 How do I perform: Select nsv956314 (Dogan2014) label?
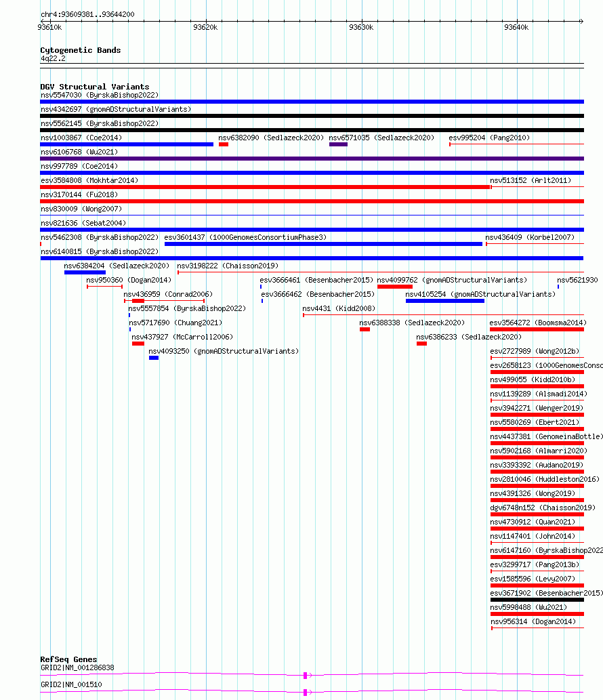(533, 623)
